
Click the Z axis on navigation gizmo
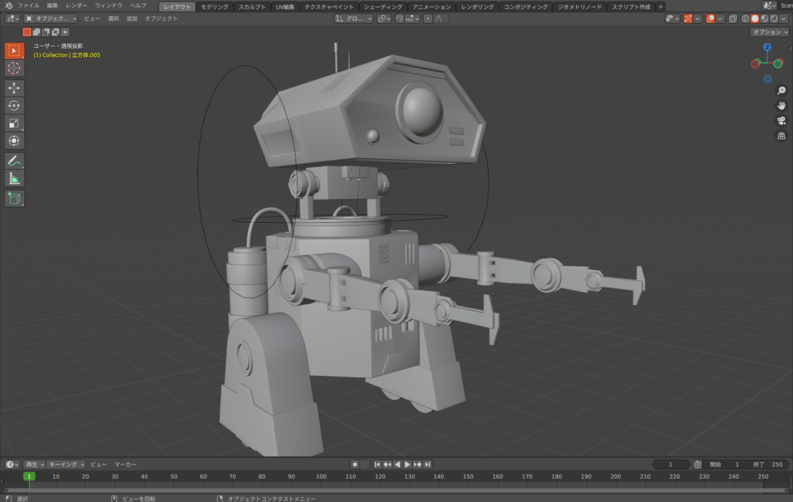(x=767, y=47)
